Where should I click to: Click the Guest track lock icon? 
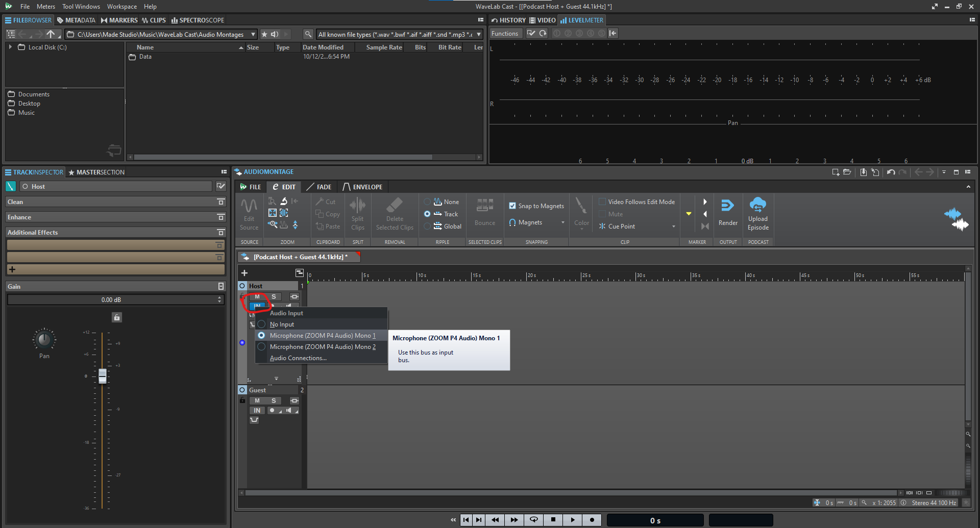tap(242, 400)
